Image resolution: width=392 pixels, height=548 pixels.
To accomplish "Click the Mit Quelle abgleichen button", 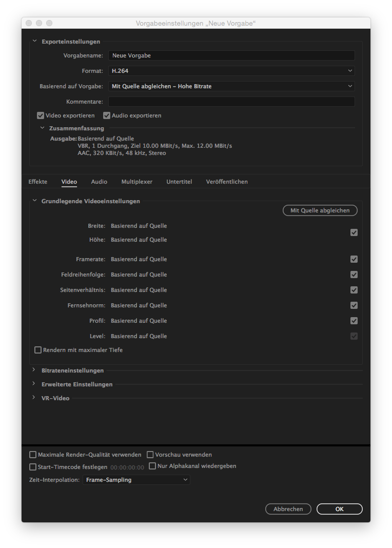I will point(320,210).
